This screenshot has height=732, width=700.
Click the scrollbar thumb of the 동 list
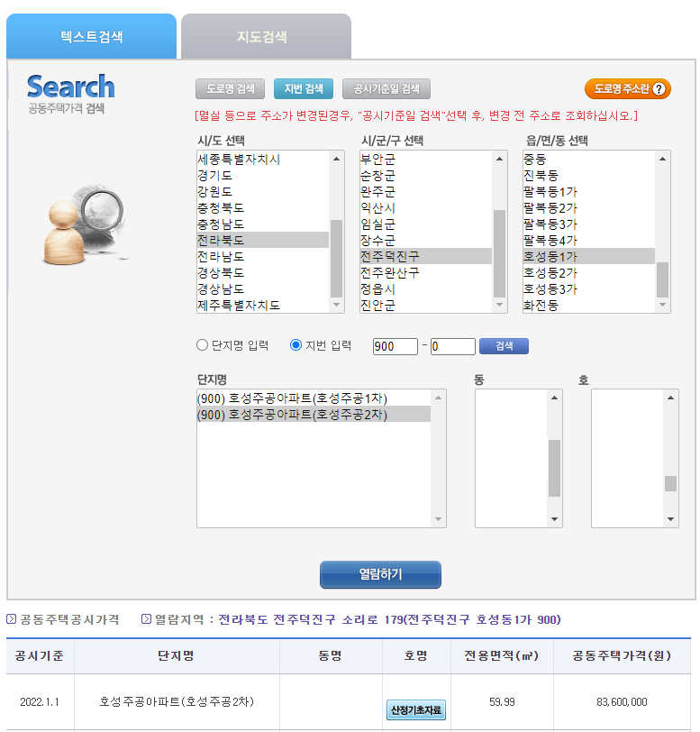[x=554, y=468]
